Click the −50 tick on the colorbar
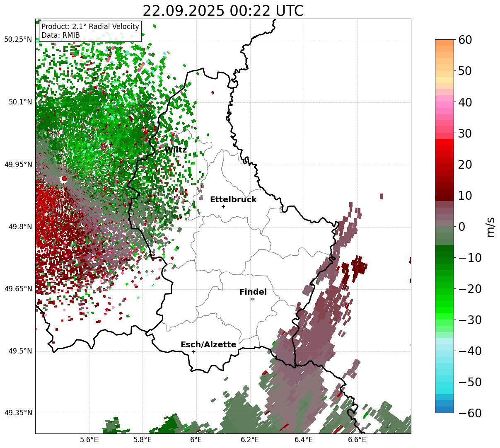The image size is (500, 448). (x=470, y=382)
